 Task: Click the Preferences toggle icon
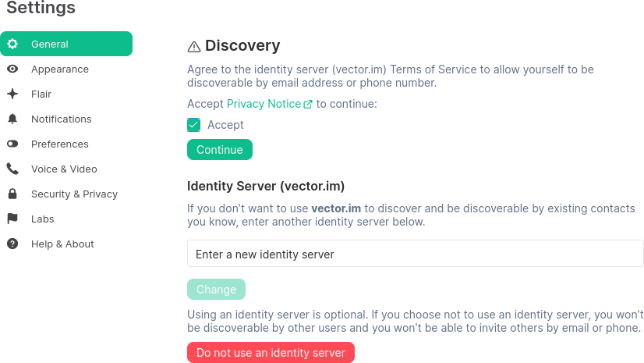coord(12,144)
